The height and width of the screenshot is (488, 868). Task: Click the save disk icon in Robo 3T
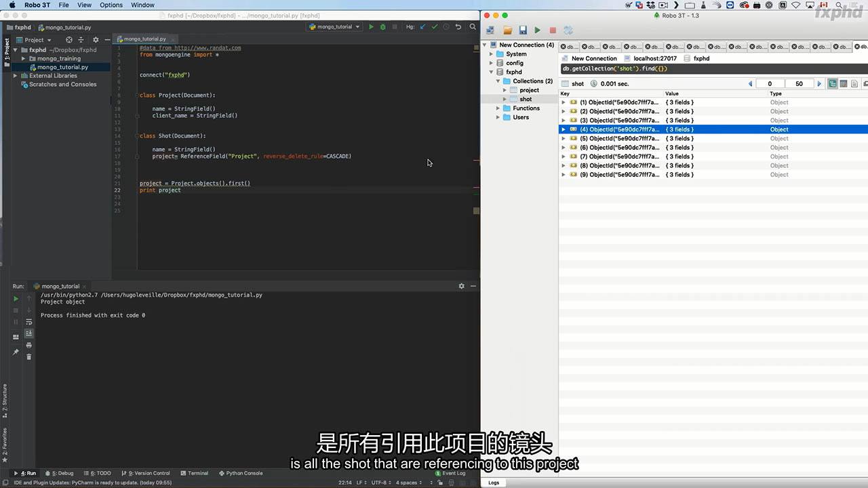(x=523, y=30)
